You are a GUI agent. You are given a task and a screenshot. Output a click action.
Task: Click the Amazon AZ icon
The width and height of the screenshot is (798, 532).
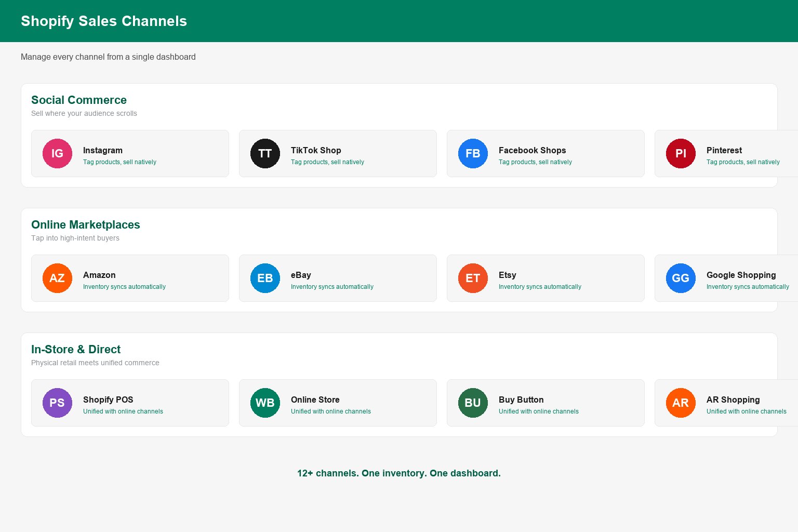pos(57,278)
